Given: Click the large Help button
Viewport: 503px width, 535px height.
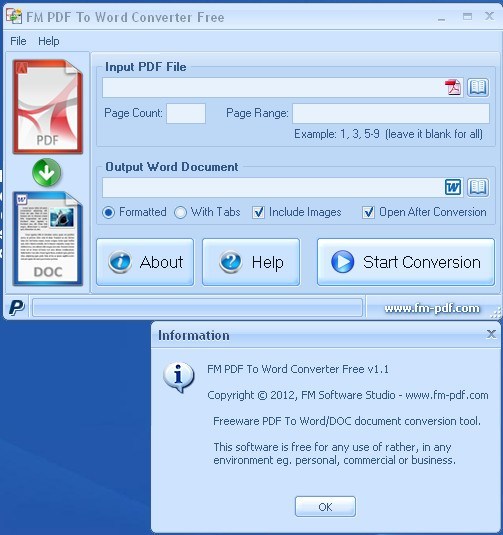Looking at the screenshot, I should coord(251,262).
